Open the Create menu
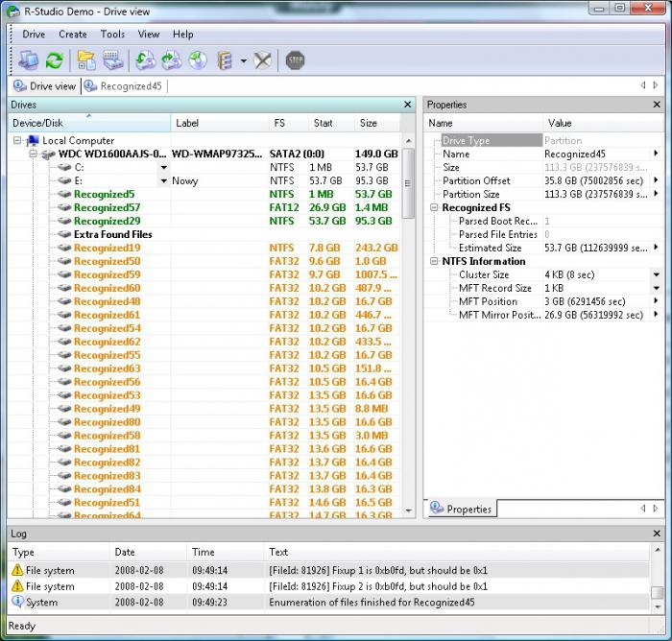Viewport: 672px width, 641px height. 73,35
